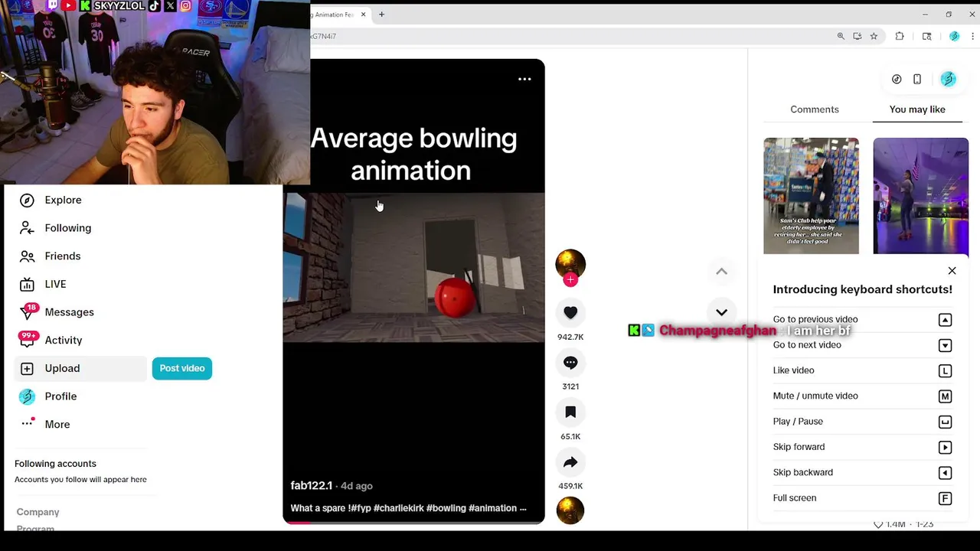Open the video's three-dot options menu
Image resolution: width=980 pixels, height=551 pixels.
point(524,79)
